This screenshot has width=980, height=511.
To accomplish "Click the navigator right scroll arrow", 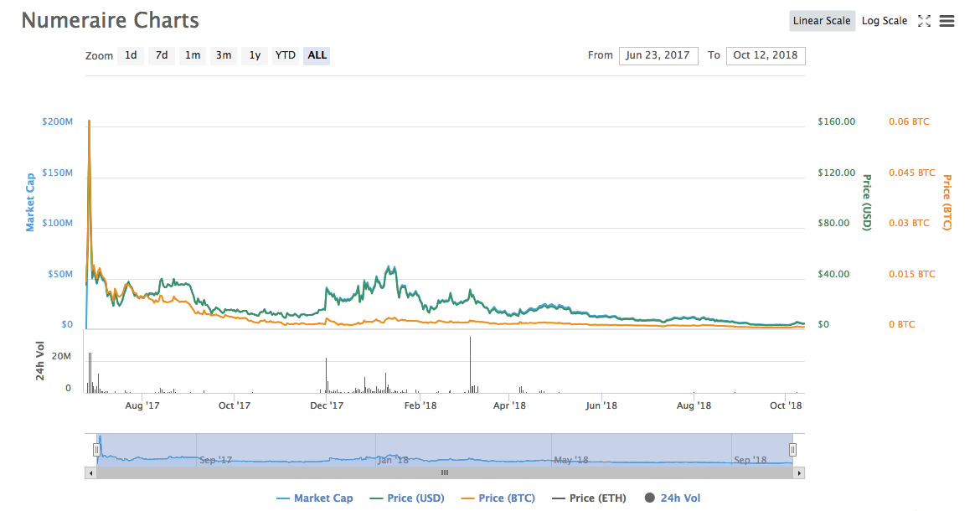I will [799, 473].
